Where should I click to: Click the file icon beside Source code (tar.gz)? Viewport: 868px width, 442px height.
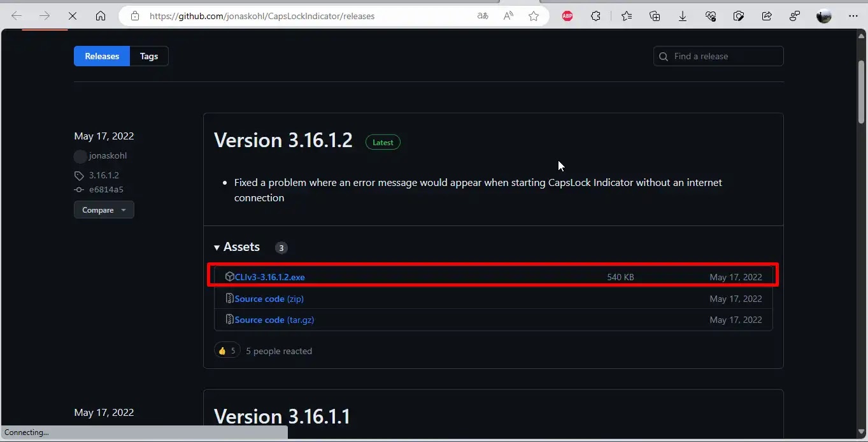pyautogui.click(x=230, y=319)
